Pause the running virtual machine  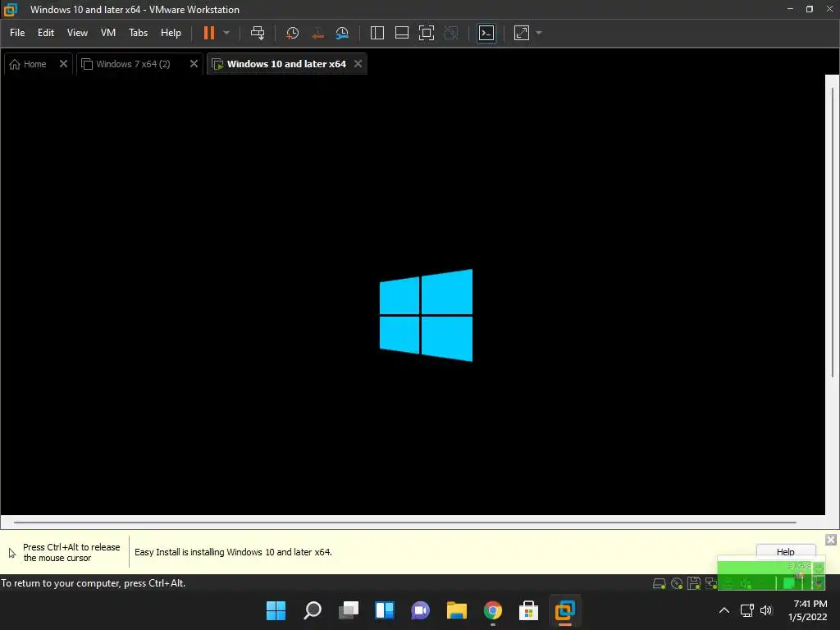click(209, 33)
